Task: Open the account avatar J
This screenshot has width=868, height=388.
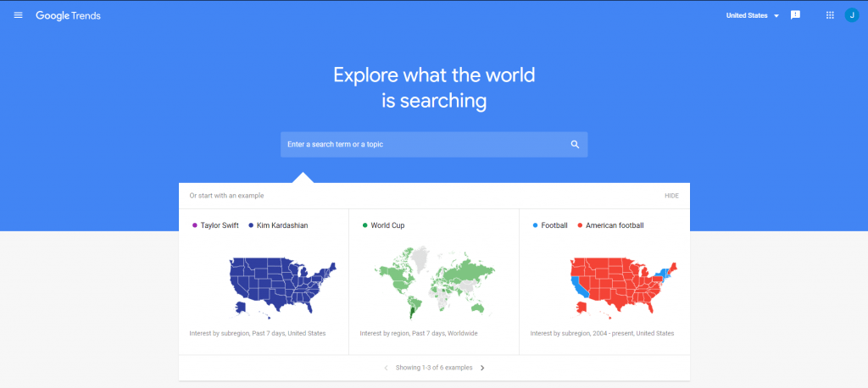Action: point(852,15)
